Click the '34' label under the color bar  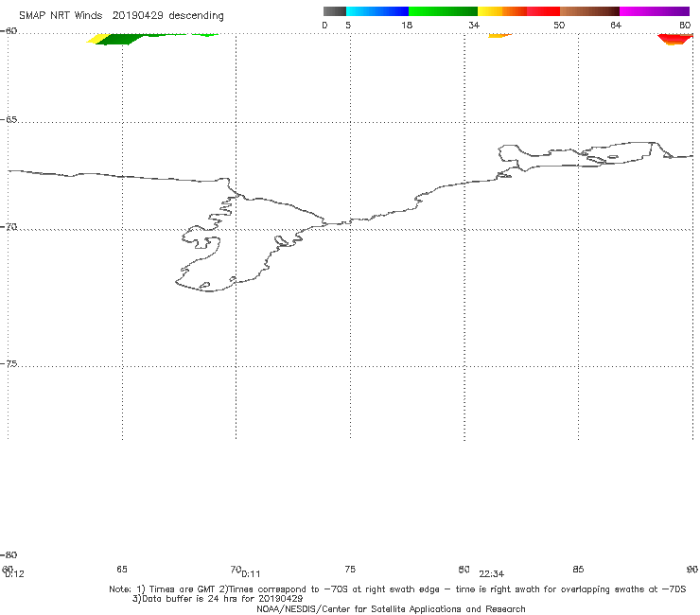[x=474, y=26]
